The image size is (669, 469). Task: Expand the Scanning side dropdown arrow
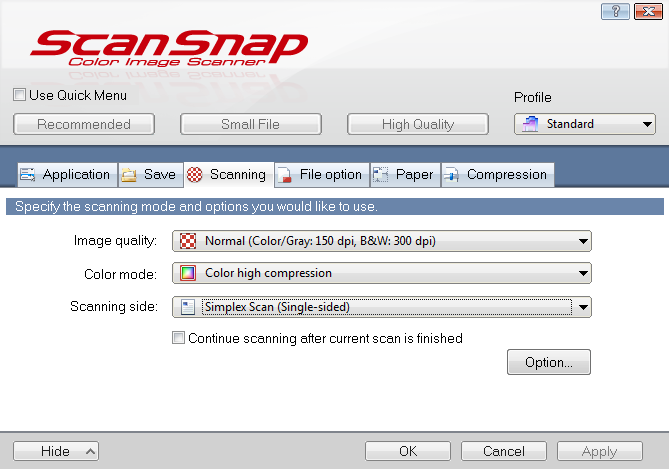(583, 307)
